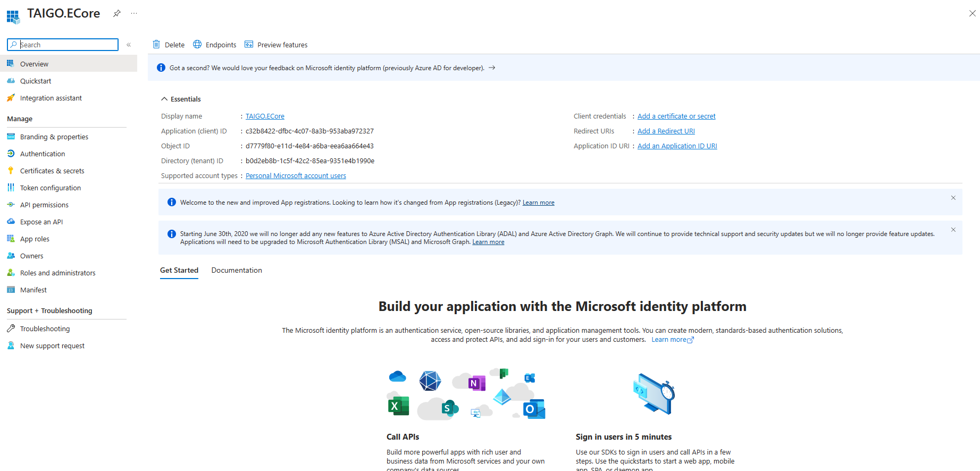The width and height of the screenshot is (980, 471).
Task: Open Authentication in the sidebar
Action: [43, 154]
